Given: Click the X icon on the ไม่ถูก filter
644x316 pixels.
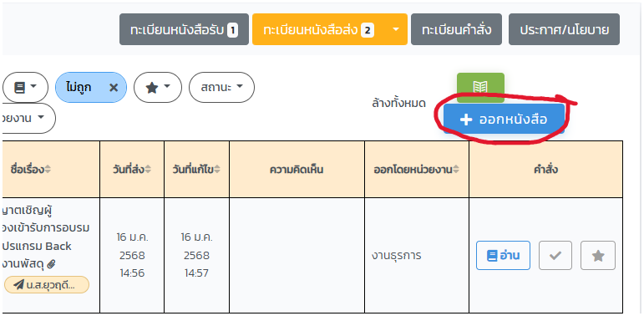Looking at the screenshot, I should click(114, 88).
